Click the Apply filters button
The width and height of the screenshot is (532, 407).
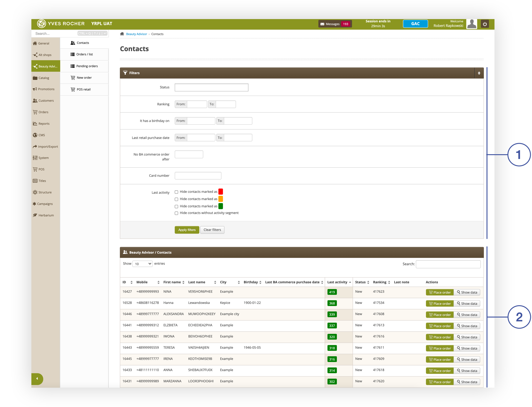tap(187, 230)
